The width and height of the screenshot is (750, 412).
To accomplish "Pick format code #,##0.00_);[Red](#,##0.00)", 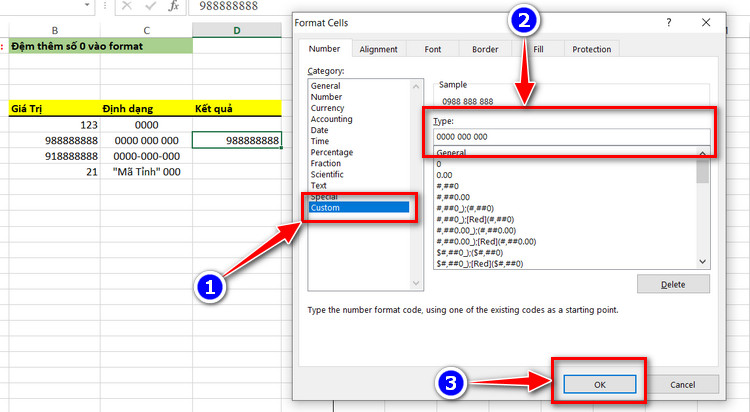I will click(x=486, y=242).
